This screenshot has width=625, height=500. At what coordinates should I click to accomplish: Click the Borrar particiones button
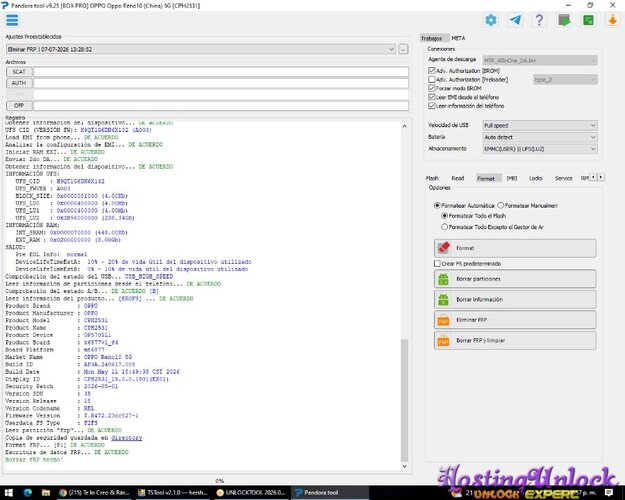tap(515, 279)
